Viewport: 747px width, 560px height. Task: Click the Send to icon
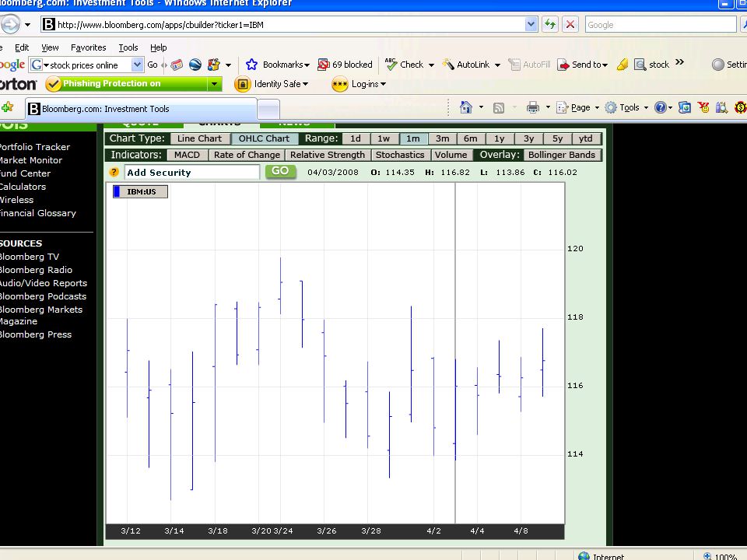563,65
